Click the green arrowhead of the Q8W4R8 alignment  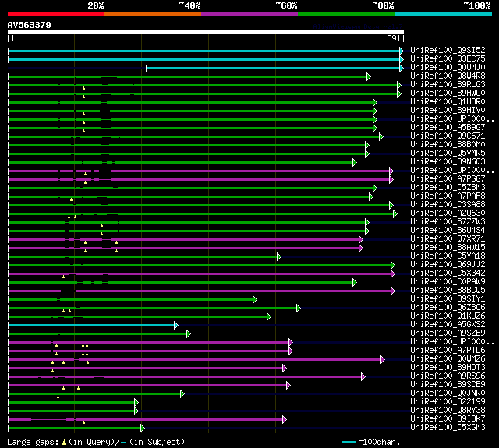pos(369,76)
